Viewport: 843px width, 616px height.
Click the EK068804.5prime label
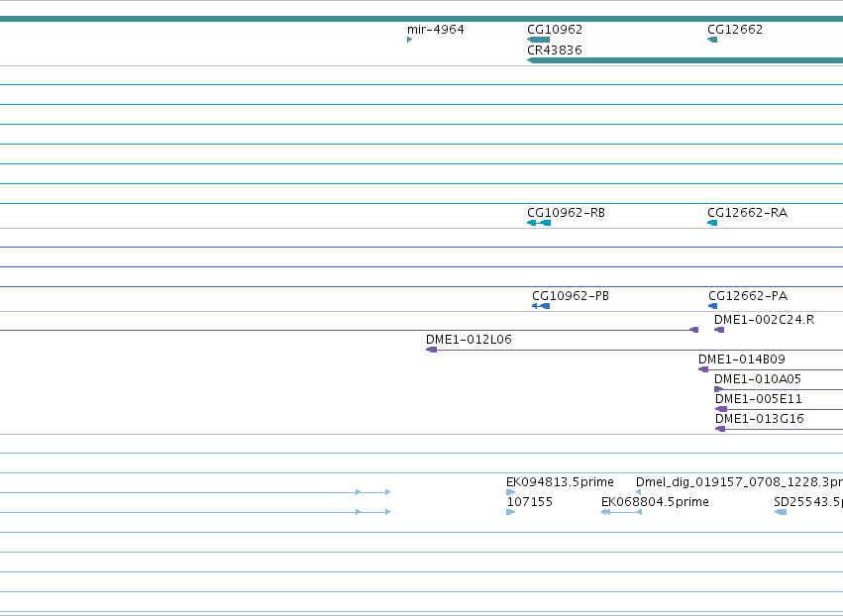(x=655, y=502)
